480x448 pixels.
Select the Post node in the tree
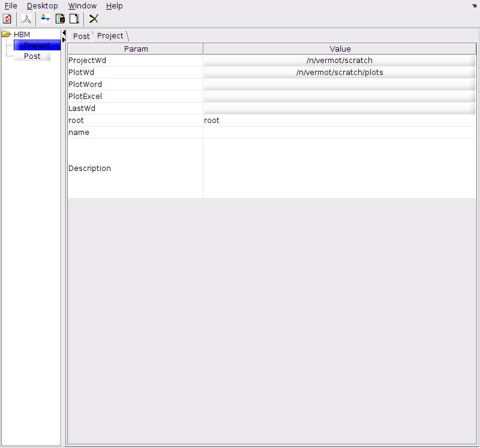click(32, 56)
